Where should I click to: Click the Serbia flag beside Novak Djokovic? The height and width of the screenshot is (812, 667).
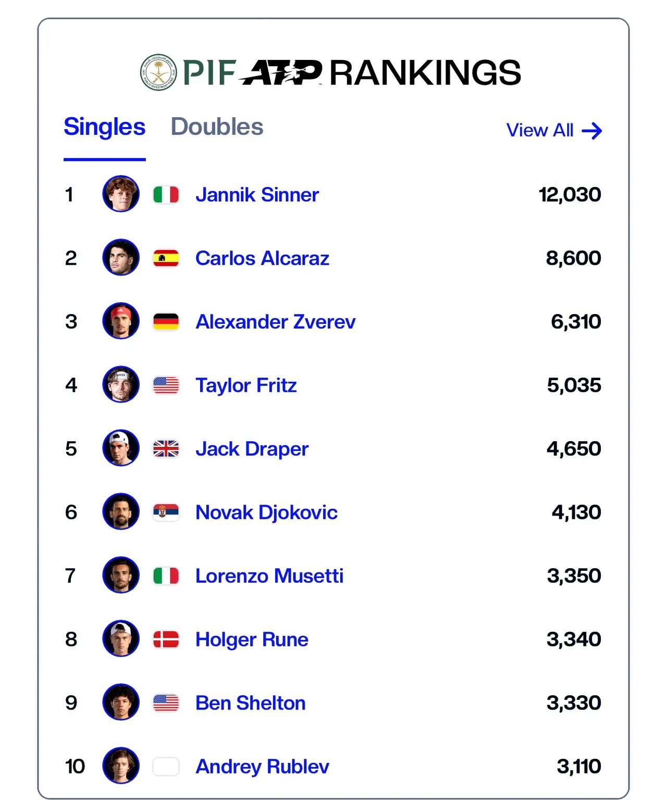(x=166, y=513)
